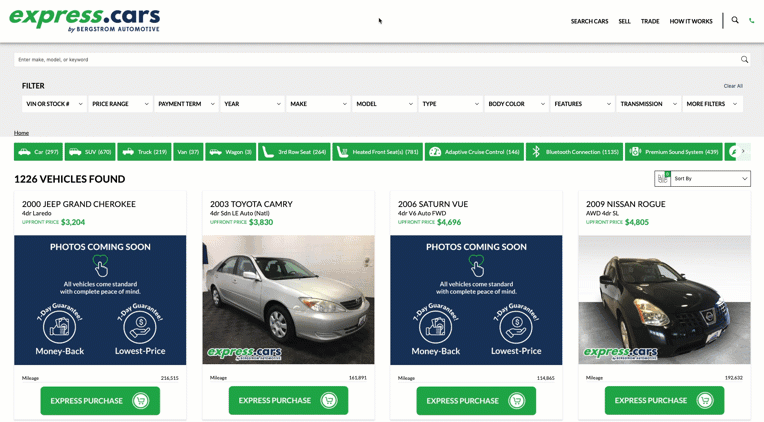Filter by Heated Front Seat(s) (781)
The width and height of the screenshot is (764, 422).
tap(378, 152)
